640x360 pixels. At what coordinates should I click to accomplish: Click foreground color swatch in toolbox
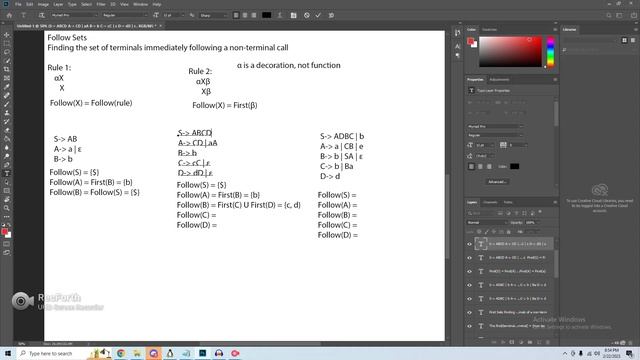click(4, 232)
